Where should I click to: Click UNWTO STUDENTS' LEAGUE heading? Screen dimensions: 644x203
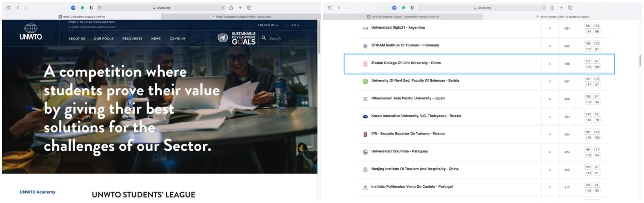click(143, 195)
